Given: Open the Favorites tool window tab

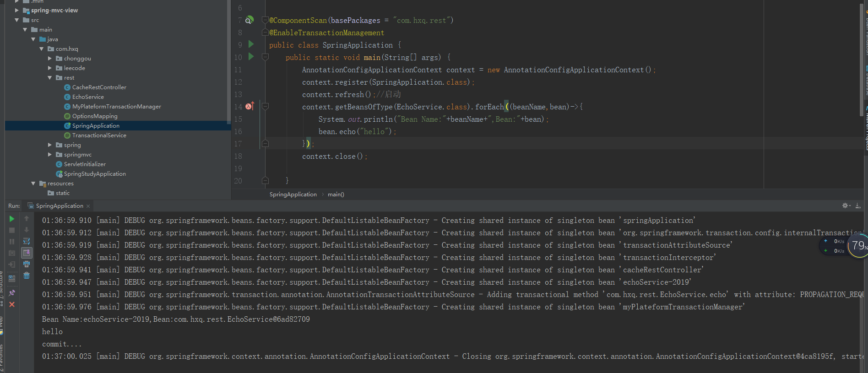Looking at the screenshot, I should click(x=2, y=358).
